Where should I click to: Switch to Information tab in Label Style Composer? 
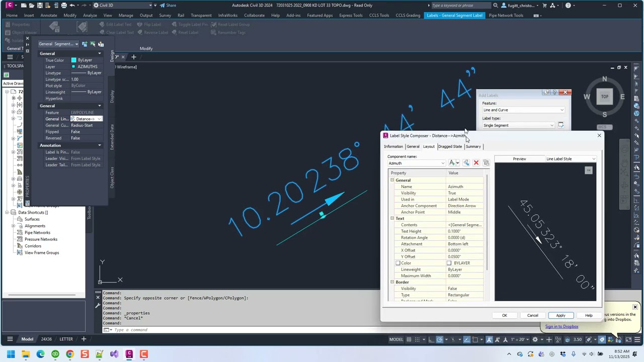[393, 146]
